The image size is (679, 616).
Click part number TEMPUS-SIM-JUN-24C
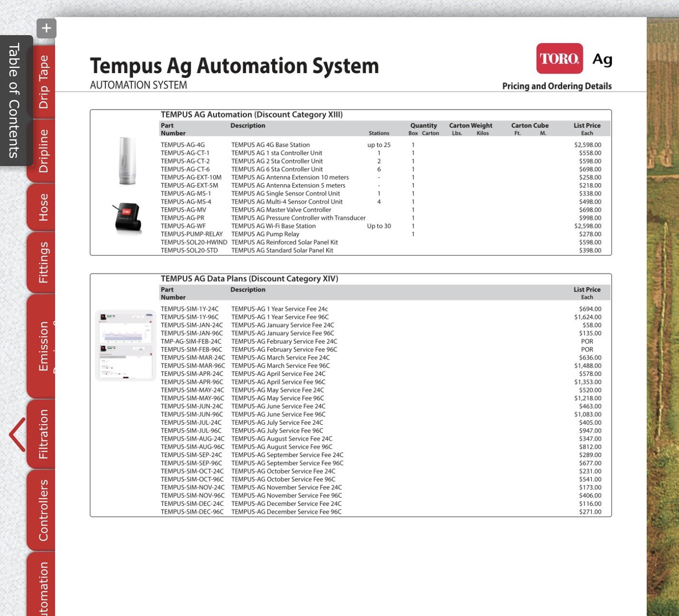pos(192,406)
